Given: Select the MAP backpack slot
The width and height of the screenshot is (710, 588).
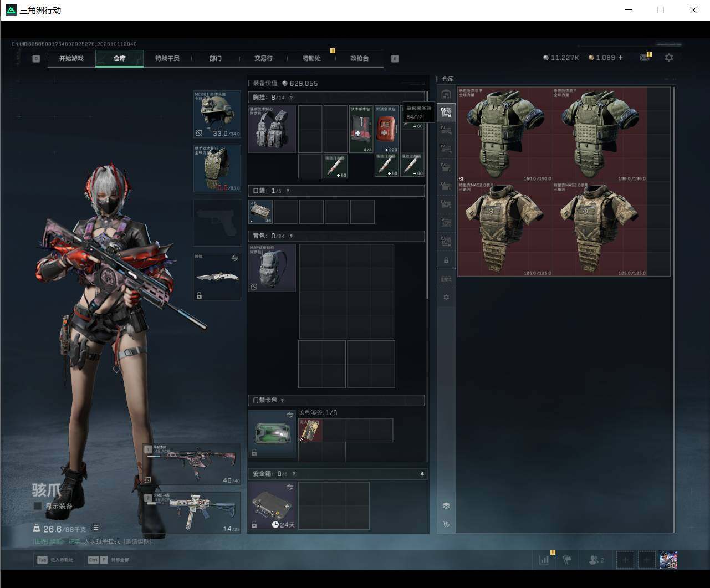Looking at the screenshot, I should pos(272,268).
